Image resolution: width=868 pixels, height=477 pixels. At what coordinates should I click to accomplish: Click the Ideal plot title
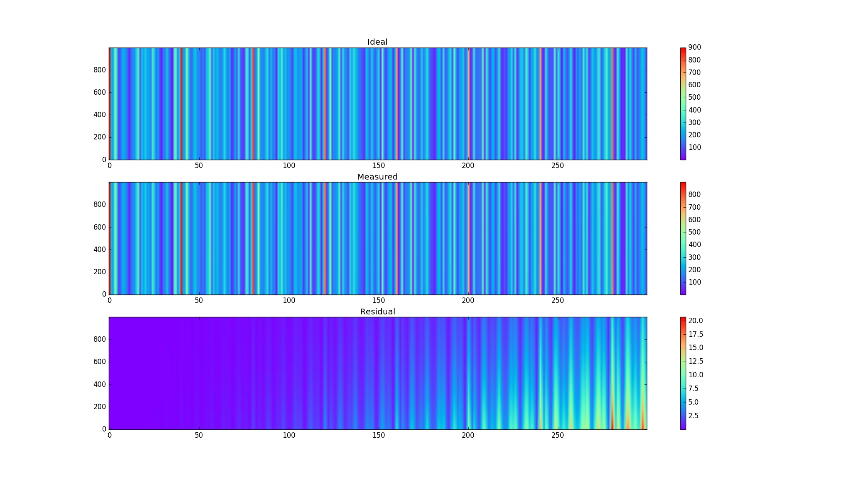point(377,42)
